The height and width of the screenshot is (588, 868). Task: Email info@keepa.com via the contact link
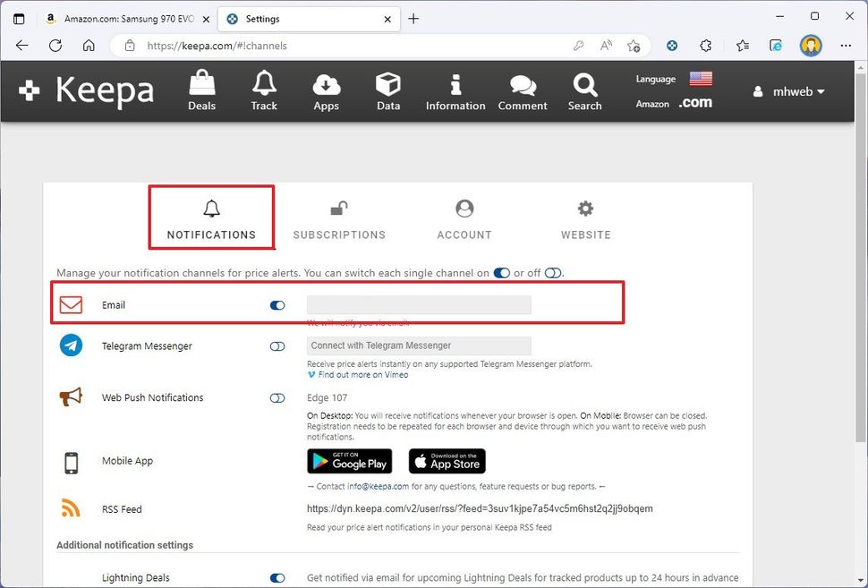pos(374,487)
